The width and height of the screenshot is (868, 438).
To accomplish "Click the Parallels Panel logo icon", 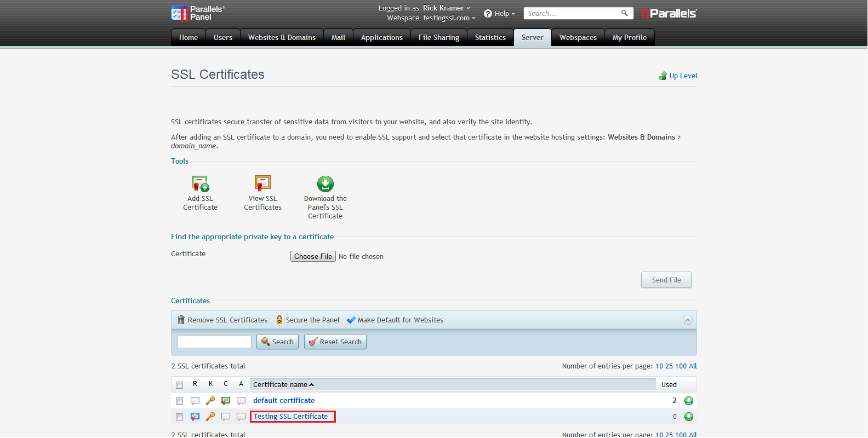I will [x=179, y=13].
